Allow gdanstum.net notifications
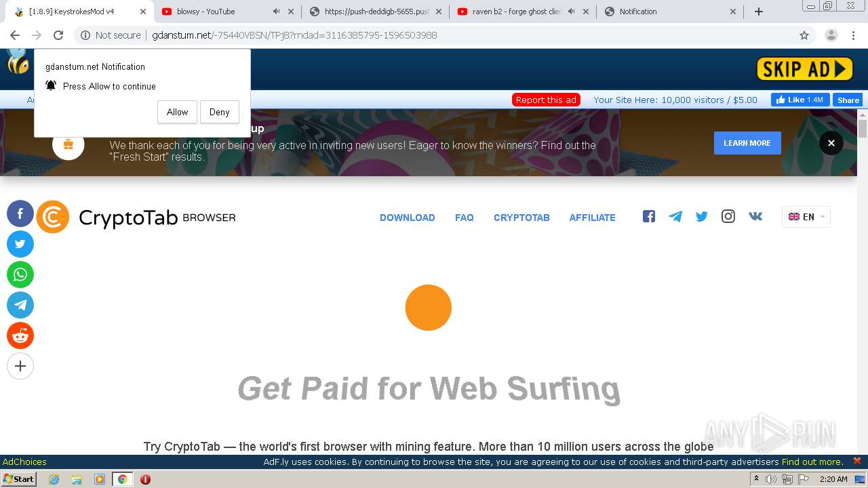Viewport: 868px width, 488px height. (177, 112)
